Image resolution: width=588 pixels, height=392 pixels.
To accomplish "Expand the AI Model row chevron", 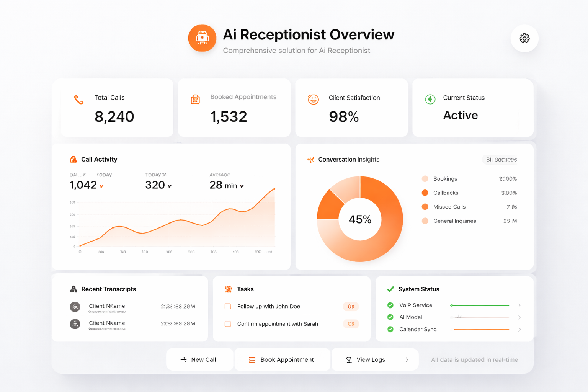I will click(x=519, y=317).
